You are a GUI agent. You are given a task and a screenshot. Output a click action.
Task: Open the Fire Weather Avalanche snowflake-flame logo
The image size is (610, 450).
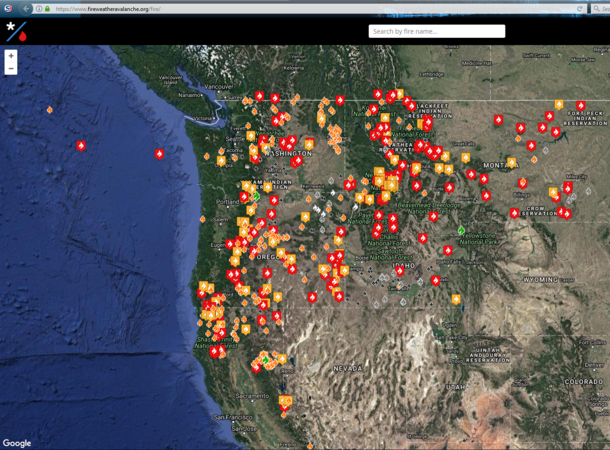pos(17,32)
